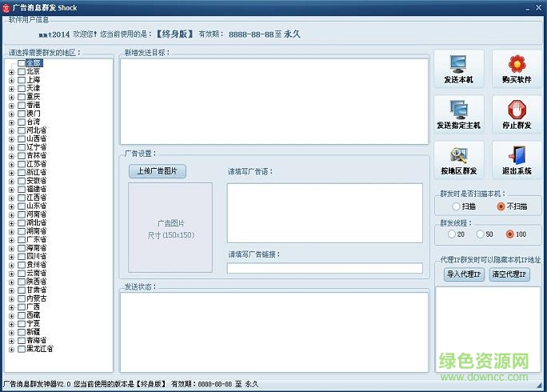
Task: Check the 上海 checkbox
Action: coord(22,80)
